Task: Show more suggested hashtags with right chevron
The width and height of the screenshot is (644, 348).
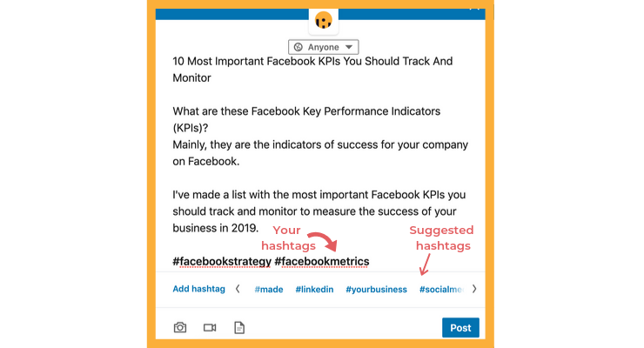Action: click(x=474, y=289)
